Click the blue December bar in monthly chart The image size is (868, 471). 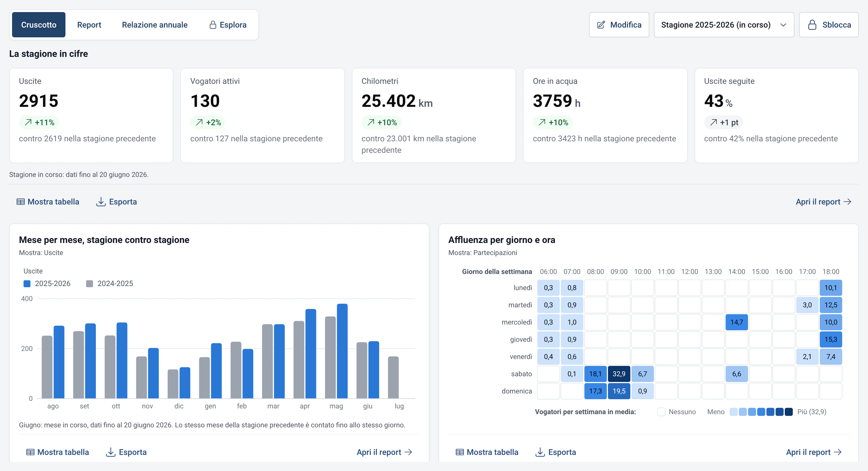185,383
